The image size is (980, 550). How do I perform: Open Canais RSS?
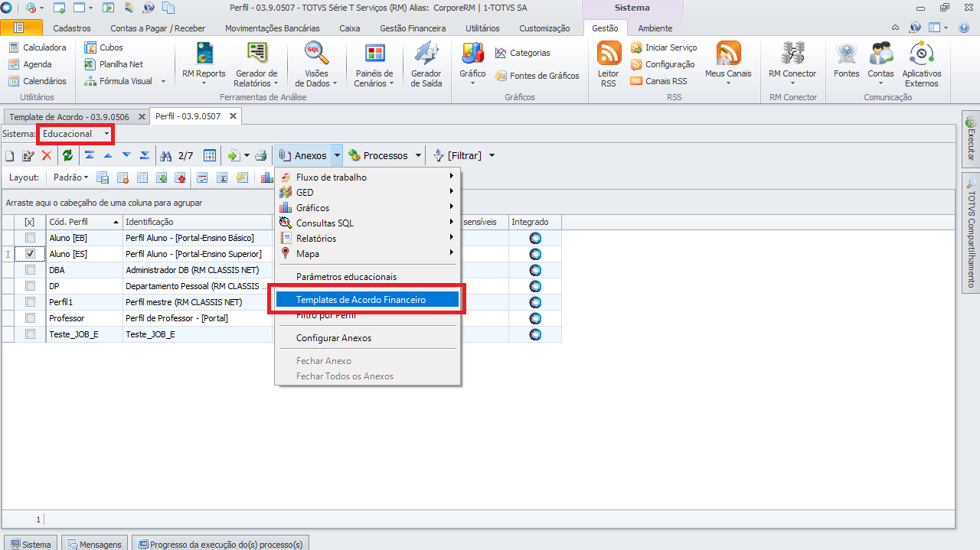(x=659, y=81)
